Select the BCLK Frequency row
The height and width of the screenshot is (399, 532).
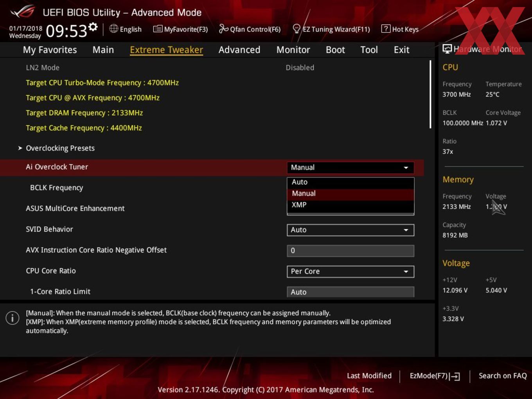coord(212,188)
